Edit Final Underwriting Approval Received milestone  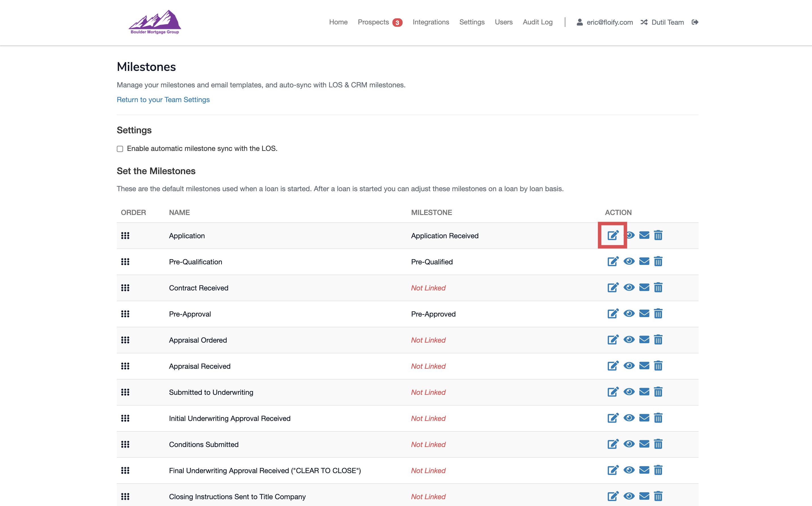613,470
